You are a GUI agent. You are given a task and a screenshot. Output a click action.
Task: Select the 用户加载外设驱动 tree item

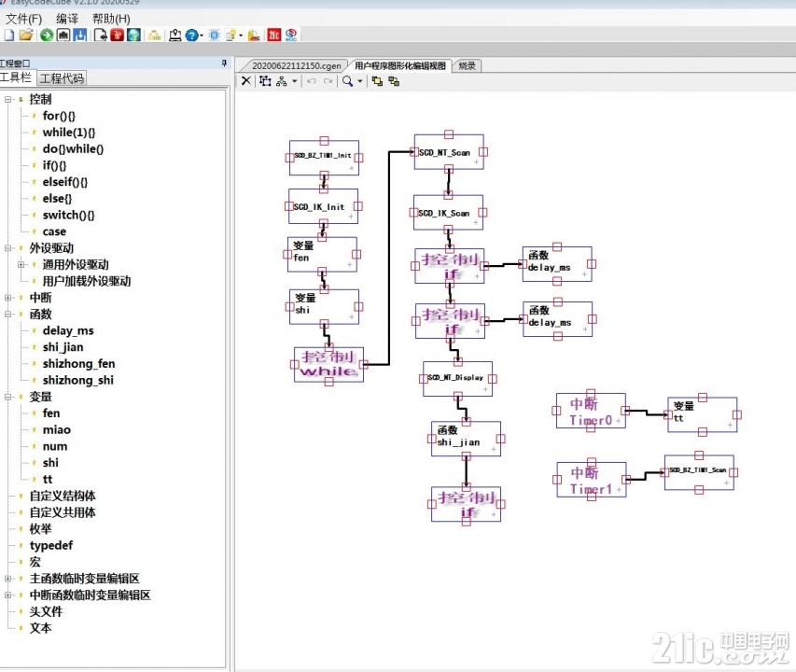click(x=86, y=281)
